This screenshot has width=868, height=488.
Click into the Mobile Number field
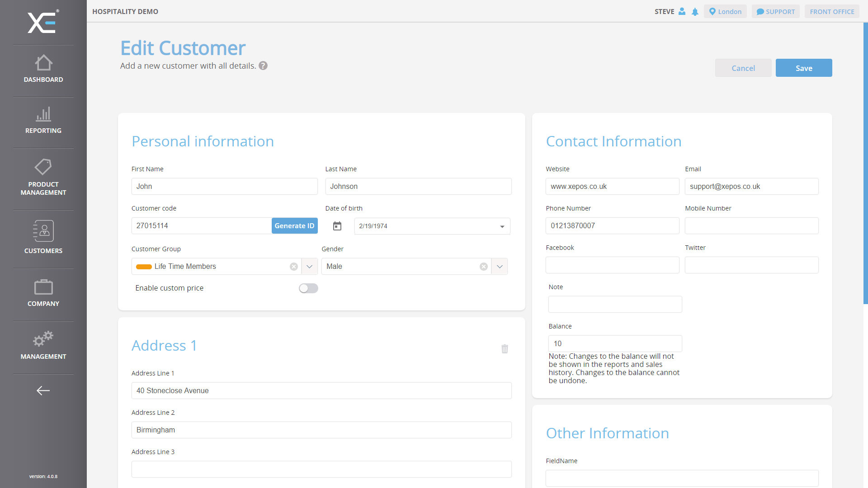(x=751, y=226)
